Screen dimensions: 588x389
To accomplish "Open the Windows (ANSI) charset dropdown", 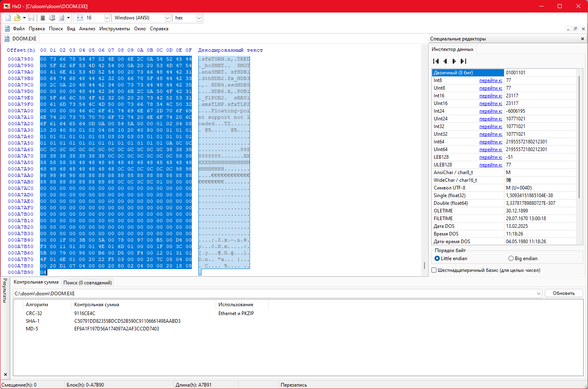I will (x=168, y=18).
